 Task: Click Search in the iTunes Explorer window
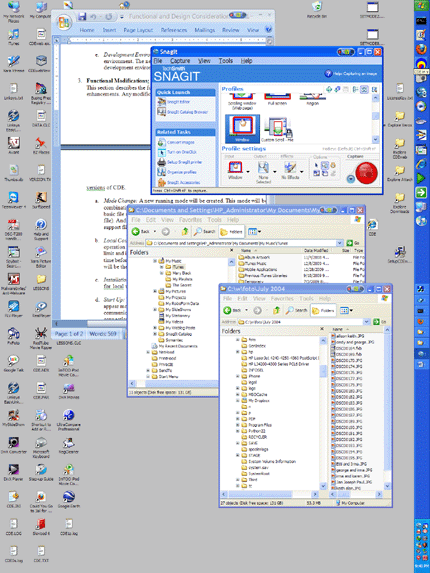point(205,231)
